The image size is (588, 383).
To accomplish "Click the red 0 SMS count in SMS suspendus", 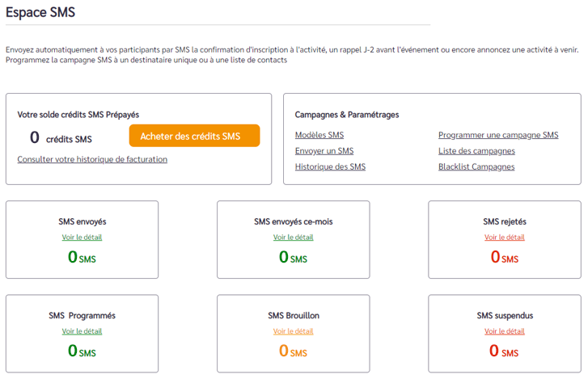I will point(504,351).
